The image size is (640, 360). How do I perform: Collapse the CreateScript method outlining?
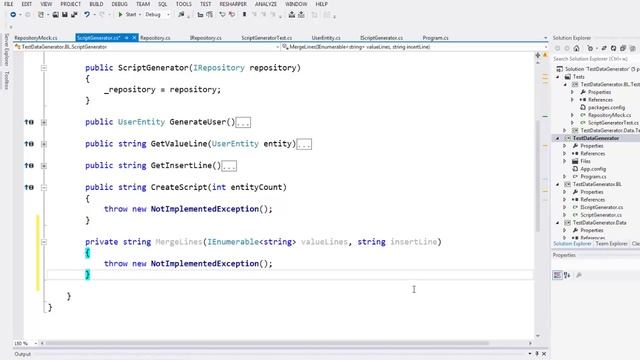pyautogui.click(x=44, y=187)
